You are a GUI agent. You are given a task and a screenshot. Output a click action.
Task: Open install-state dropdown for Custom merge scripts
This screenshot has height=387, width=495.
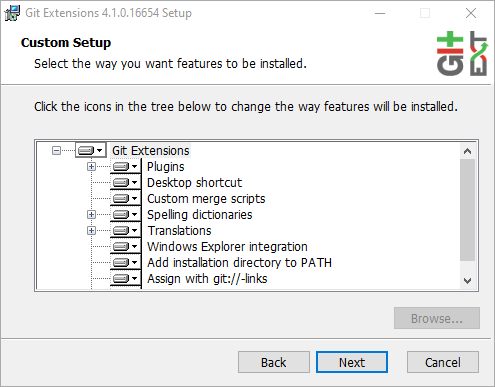point(126,199)
